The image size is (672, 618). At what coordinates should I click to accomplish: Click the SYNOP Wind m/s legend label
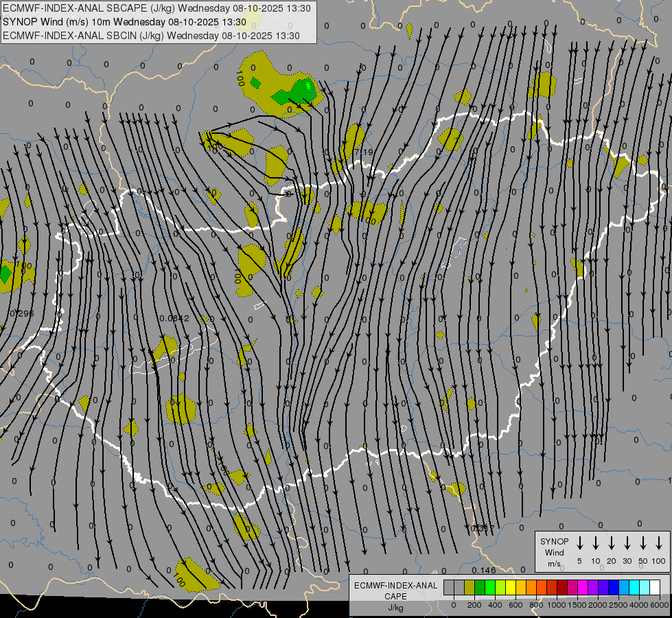coord(554,552)
